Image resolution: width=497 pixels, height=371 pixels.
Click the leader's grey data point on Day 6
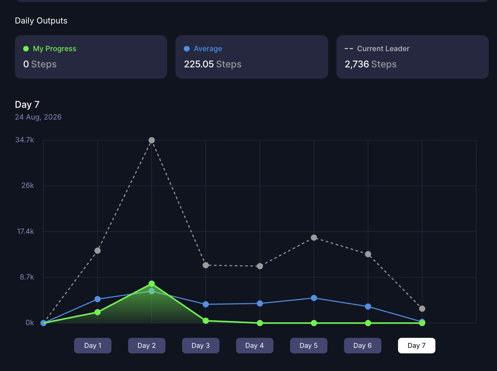pyautogui.click(x=368, y=254)
